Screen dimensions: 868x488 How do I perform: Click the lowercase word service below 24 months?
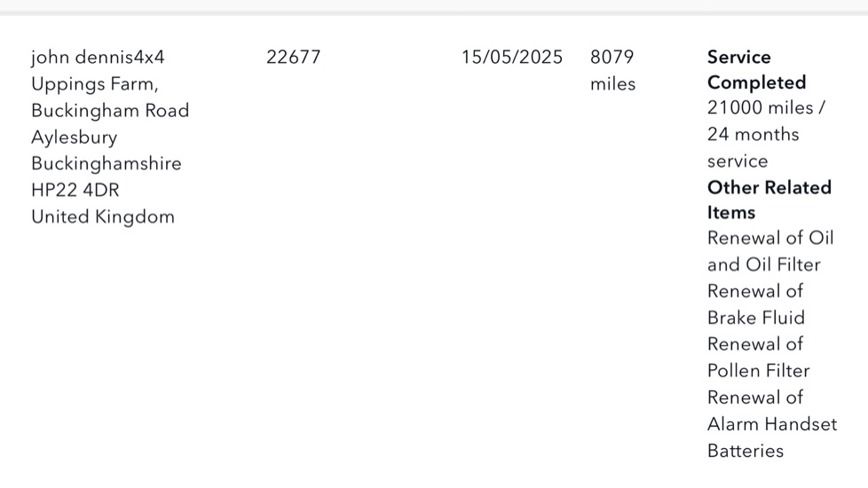pos(738,161)
